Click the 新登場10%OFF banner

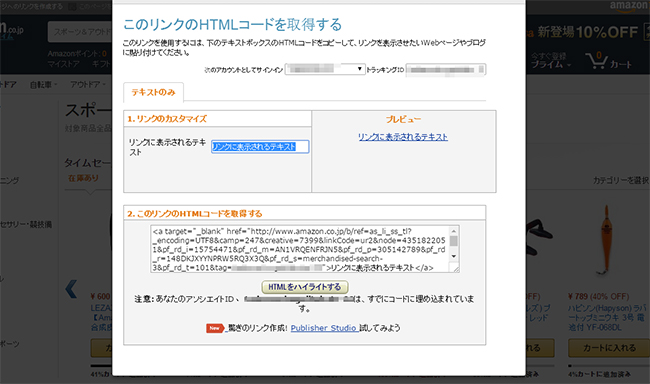click(x=587, y=32)
